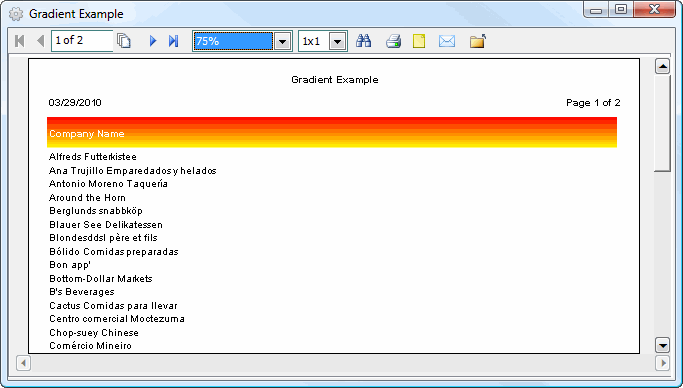683x388 pixels.
Task: Maximize the Gradient Example window
Action: (621, 10)
